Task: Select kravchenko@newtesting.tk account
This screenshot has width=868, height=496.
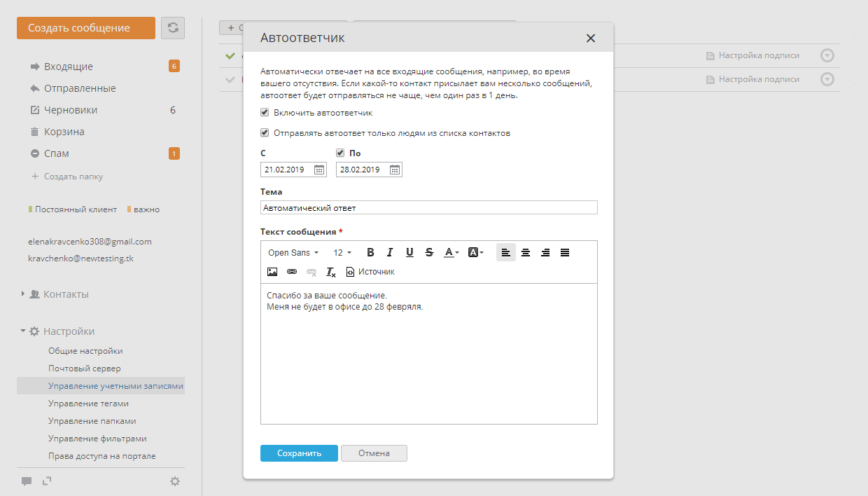Action: tap(80, 259)
